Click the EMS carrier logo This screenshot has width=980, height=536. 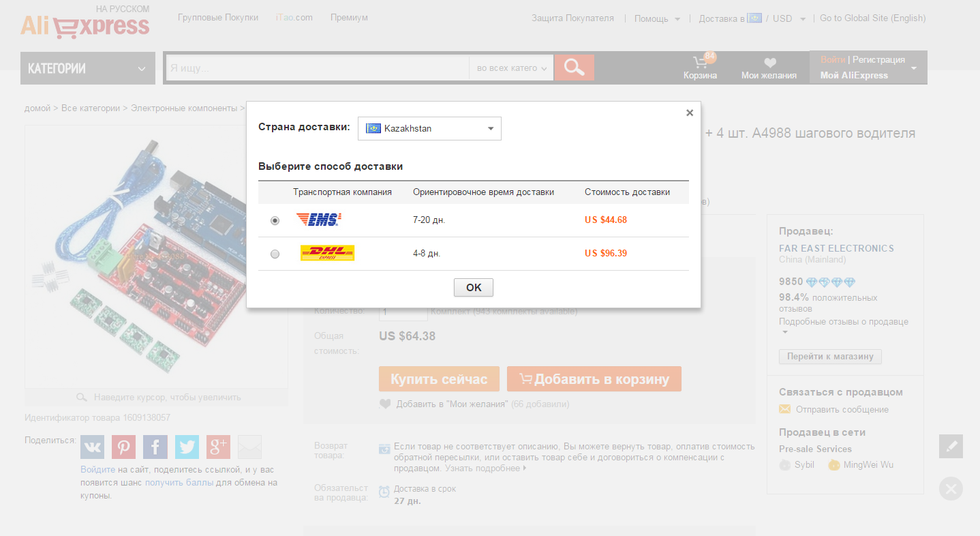(319, 220)
